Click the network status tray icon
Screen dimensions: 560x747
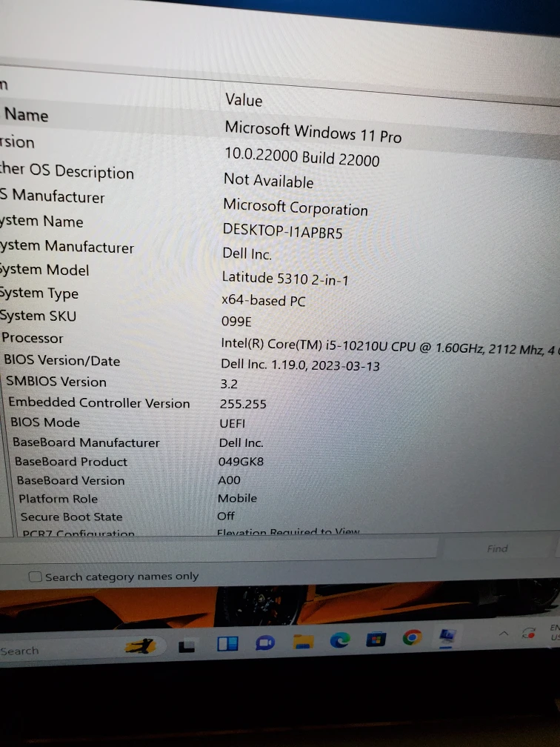[529, 634]
